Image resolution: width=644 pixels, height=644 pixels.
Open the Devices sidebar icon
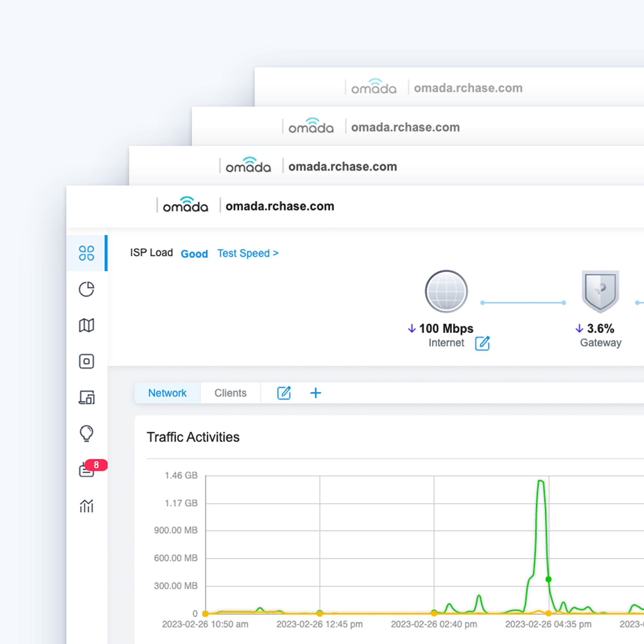[86, 361]
